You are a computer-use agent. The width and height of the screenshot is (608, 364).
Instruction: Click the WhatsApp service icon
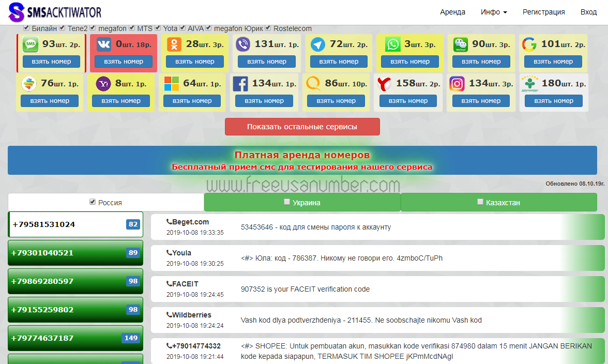point(392,44)
